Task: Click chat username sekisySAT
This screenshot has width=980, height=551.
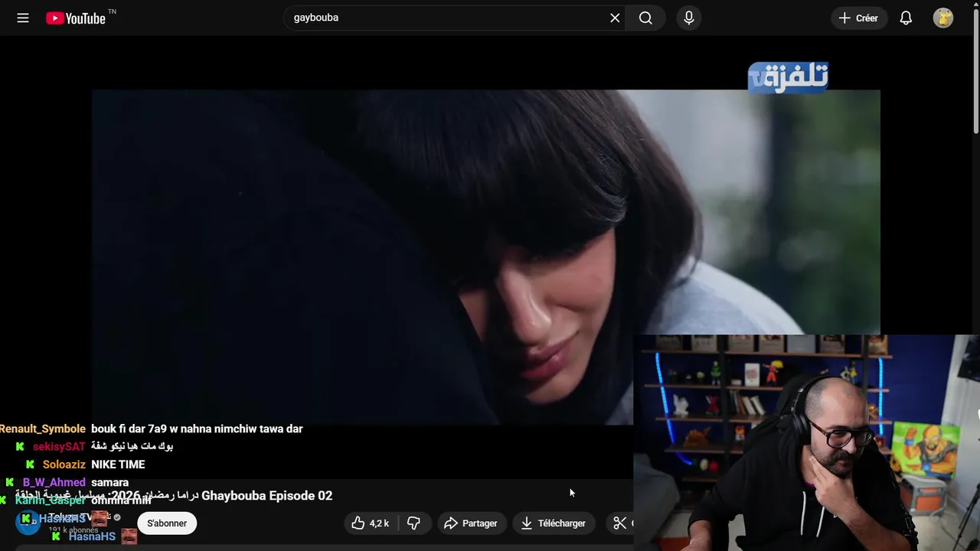Action: pos(59,447)
